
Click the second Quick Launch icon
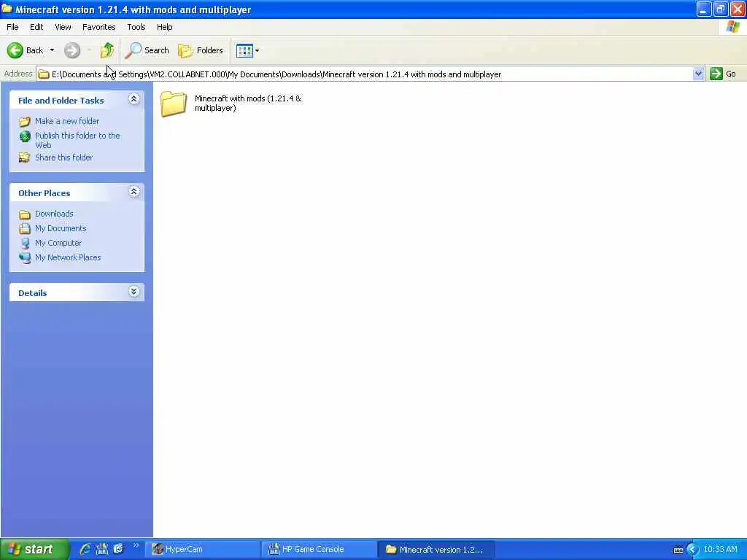102,550
